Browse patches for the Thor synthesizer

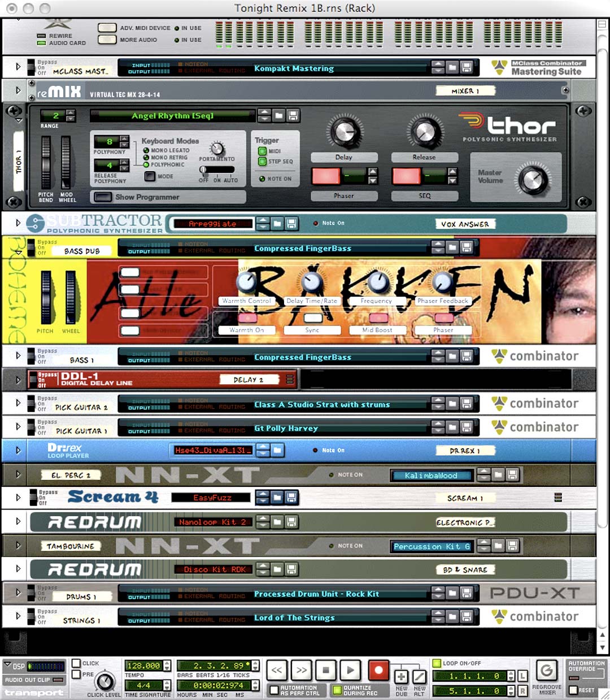279,116
